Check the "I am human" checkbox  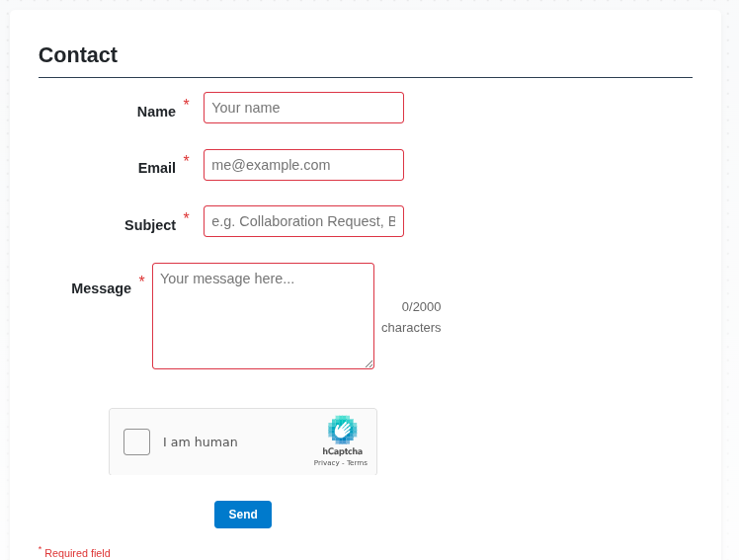pyautogui.click(x=137, y=441)
